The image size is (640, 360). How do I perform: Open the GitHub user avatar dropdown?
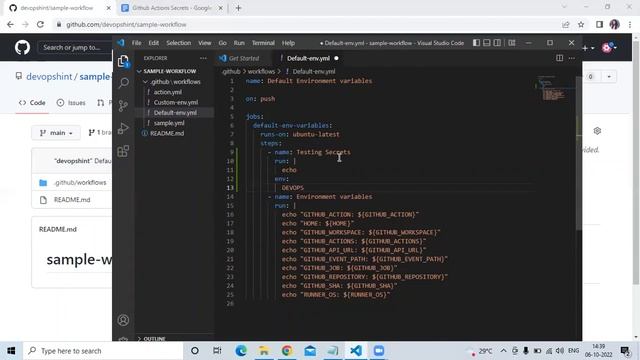coord(609,48)
